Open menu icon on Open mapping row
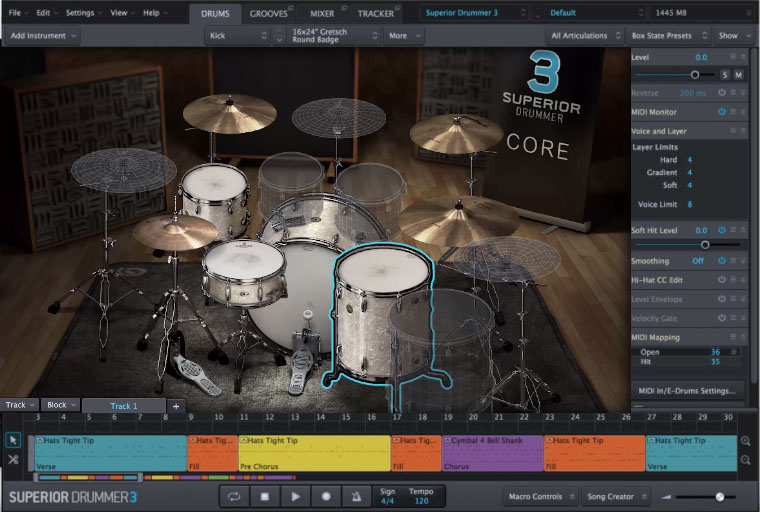The height and width of the screenshot is (512, 760). [734, 352]
